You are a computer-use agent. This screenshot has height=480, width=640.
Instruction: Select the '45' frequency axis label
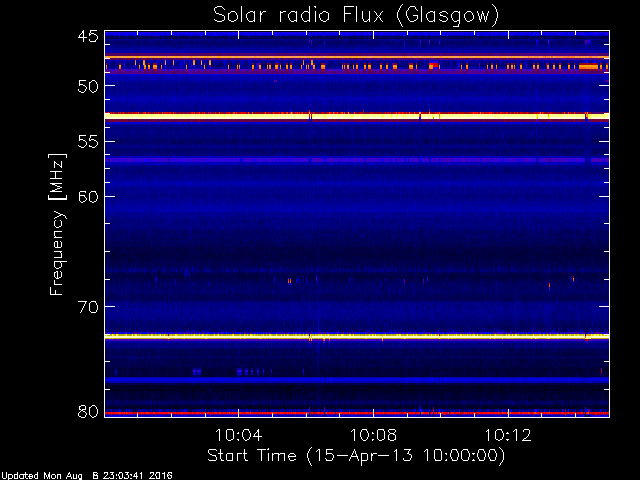tap(88, 36)
